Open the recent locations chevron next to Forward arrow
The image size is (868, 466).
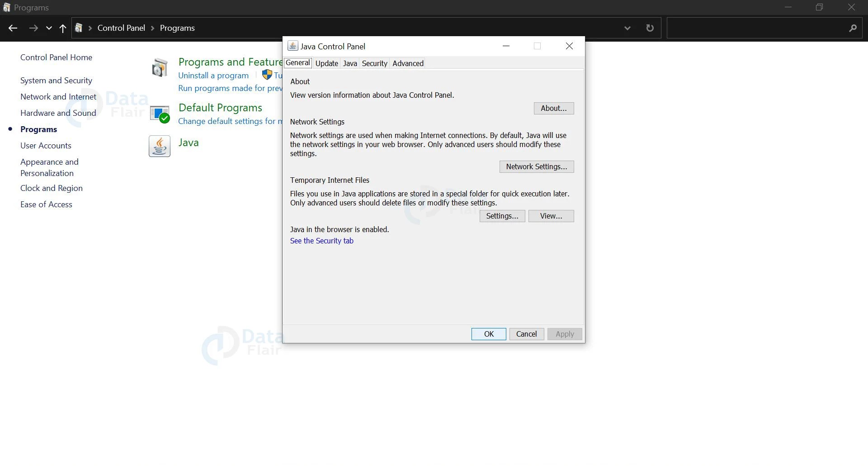49,28
